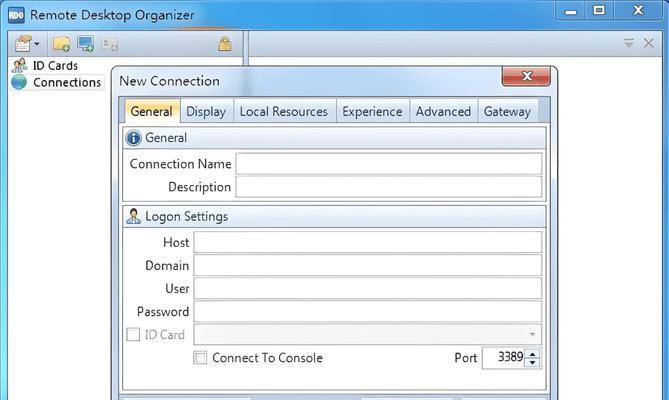Viewport: 669px width, 400px height.
Task: Click the padlock lock icon
Action: coord(225,43)
